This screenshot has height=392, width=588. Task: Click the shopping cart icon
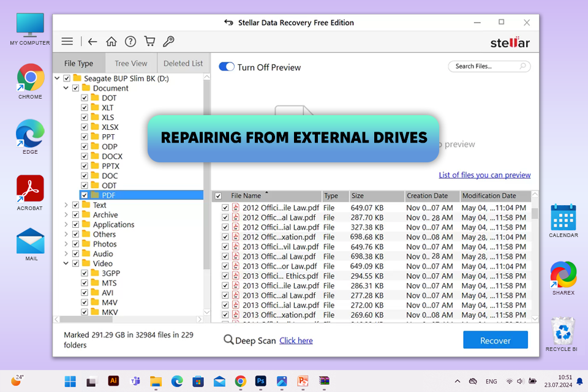click(x=149, y=41)
